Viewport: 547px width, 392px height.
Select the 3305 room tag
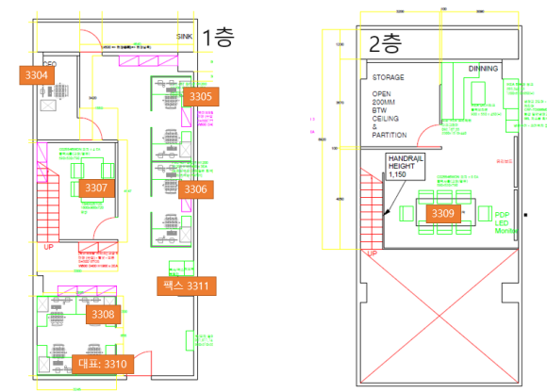tap(201, 96)
